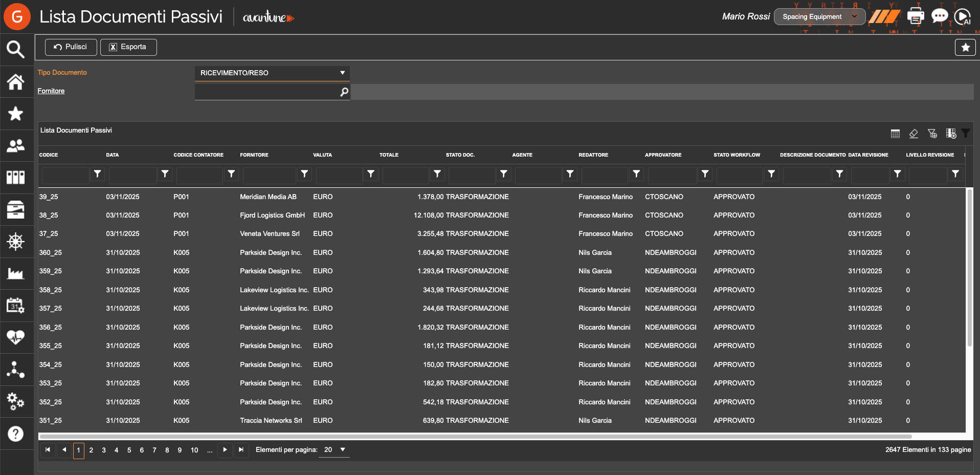This screenshot has height=475, width=980.
Task: Open the file drawer sidebar icon
Action: click(x=15, y=209)
